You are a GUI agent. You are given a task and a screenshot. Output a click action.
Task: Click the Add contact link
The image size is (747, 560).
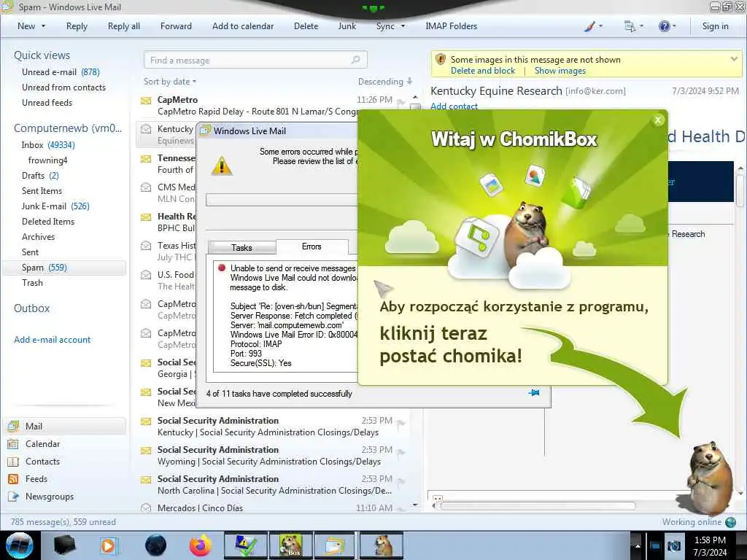(454, 106)
